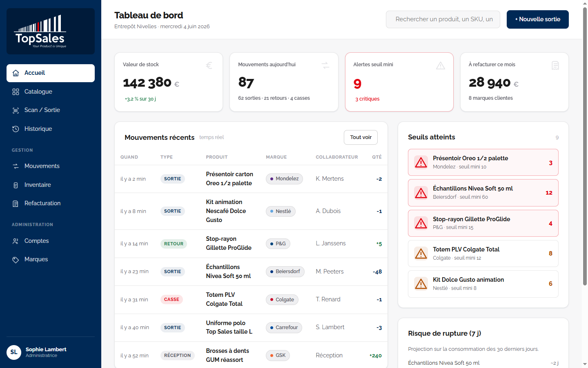The width and height of the screenshot is (588, 368).
Task: Open Historique via its clock icon
Action: [x=16, y=129]
